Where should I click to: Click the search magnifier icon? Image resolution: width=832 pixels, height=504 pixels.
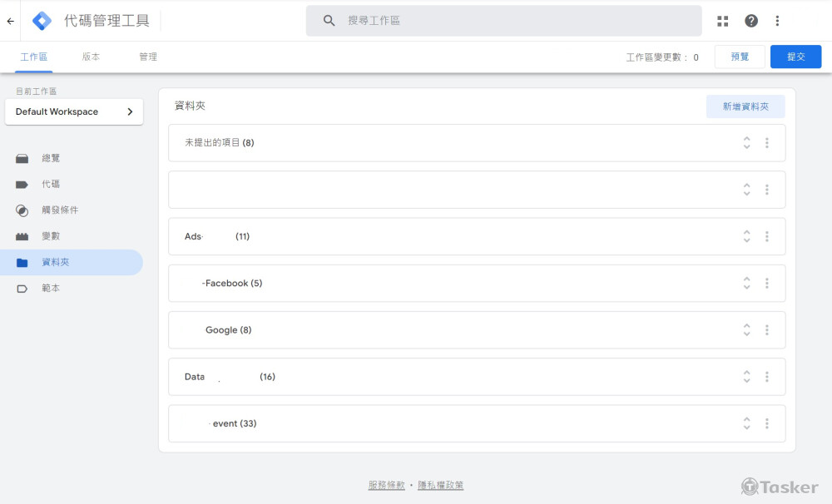[x=328, y=20]
